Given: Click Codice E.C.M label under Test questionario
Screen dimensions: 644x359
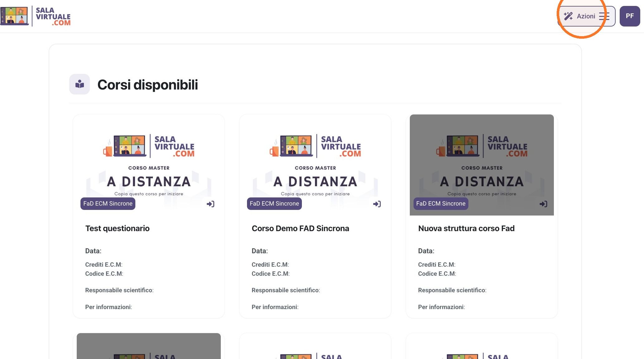Looking at the screenshot, I should pos(104,274).
